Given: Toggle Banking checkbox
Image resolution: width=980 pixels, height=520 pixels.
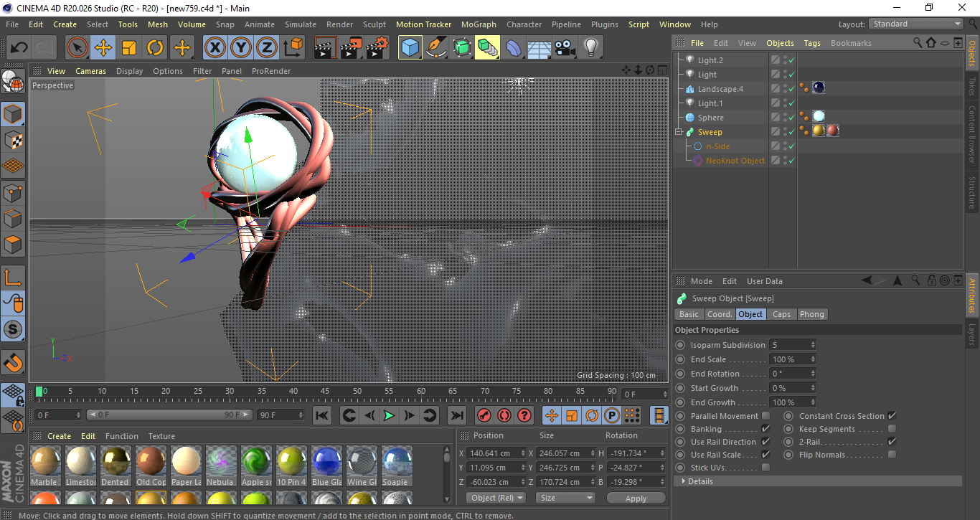Looking at the screenshot, I should tap(765, 429).
